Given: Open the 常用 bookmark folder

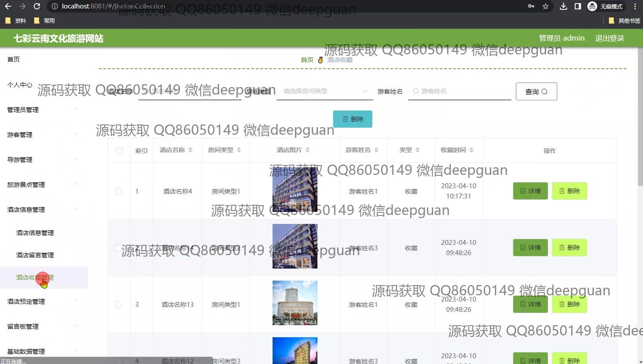Looking at the screenshot, I should point(44,21).
